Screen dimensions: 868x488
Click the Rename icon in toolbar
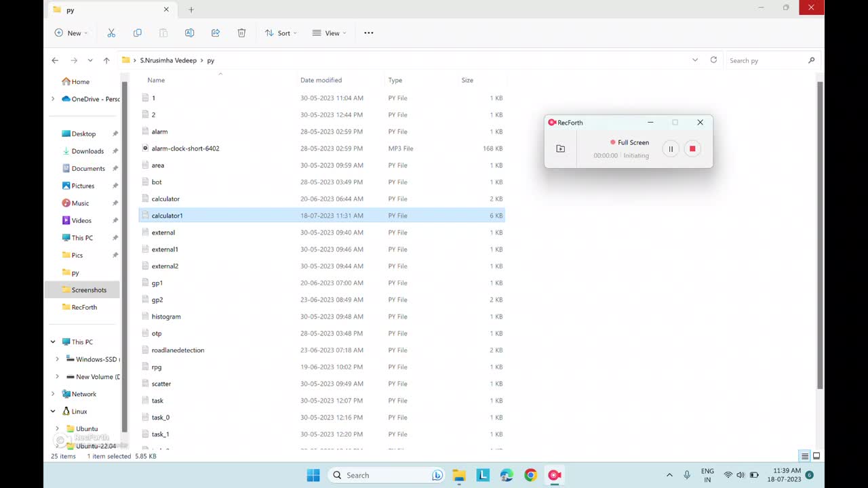[190, 33]
